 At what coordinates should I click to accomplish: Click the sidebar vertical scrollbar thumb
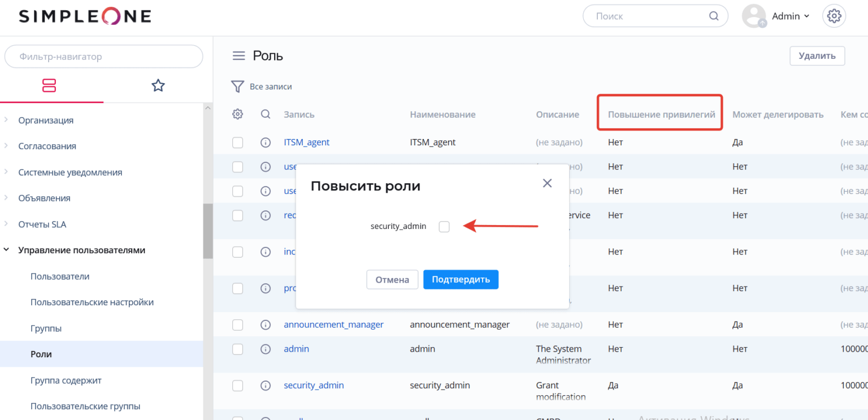[208, 231]
